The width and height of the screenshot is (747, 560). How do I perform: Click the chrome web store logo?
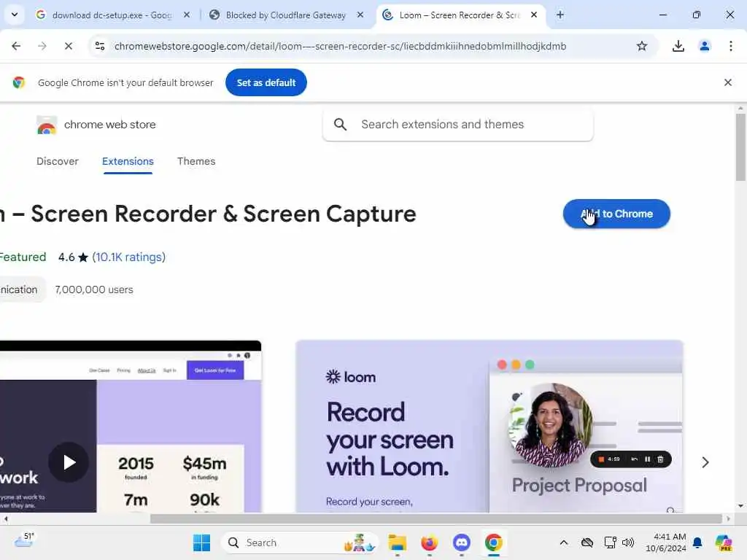[47, 125]
